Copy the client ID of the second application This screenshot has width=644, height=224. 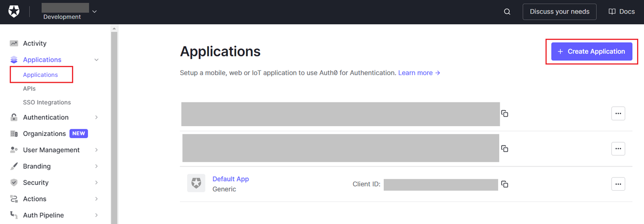[504, 148]
